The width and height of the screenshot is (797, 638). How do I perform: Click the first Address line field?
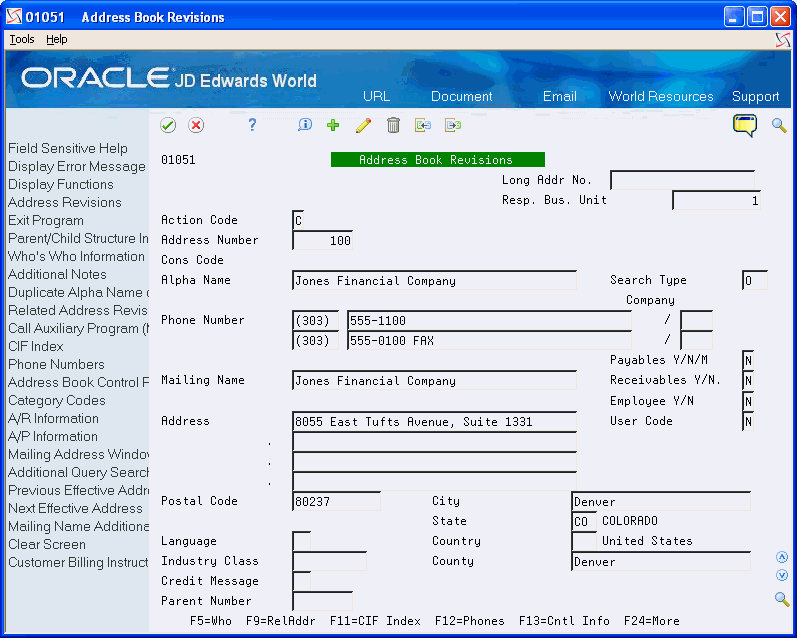434,421
